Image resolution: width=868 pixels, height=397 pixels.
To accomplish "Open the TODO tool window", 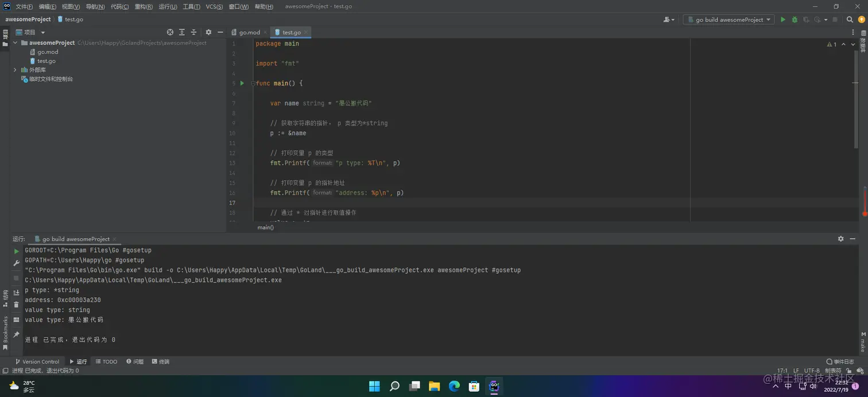I will (106, 361).
